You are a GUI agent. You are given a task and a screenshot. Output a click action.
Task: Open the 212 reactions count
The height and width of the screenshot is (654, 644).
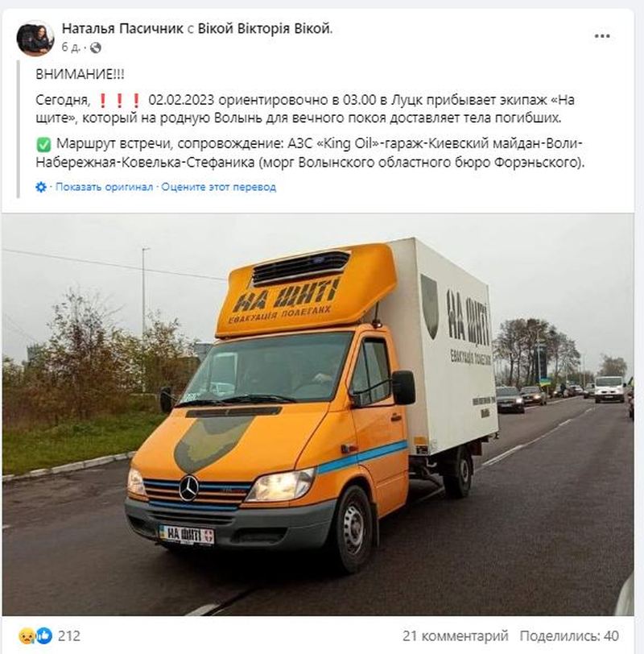pyautogui.click(x=68, y=635)
